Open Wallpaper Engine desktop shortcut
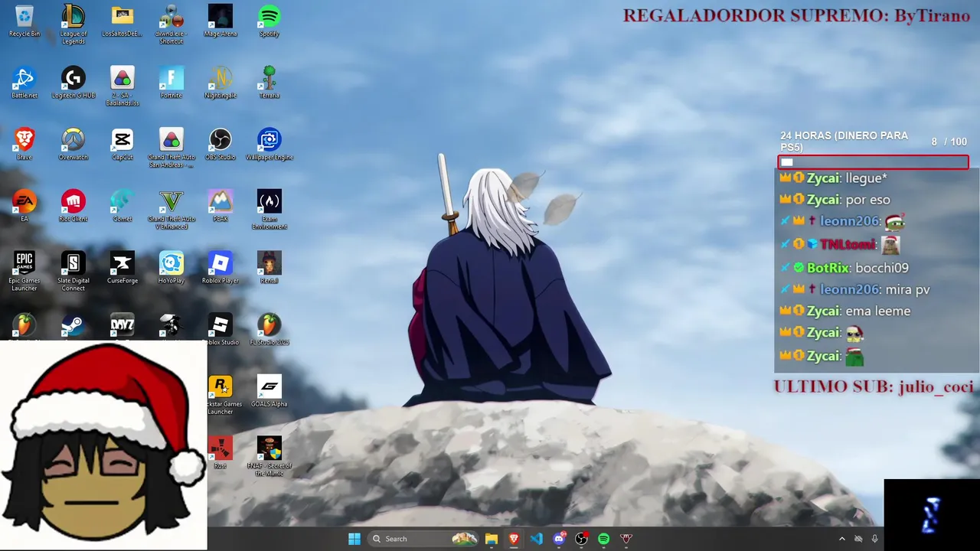980x551 pixels. tap(269, 145)
